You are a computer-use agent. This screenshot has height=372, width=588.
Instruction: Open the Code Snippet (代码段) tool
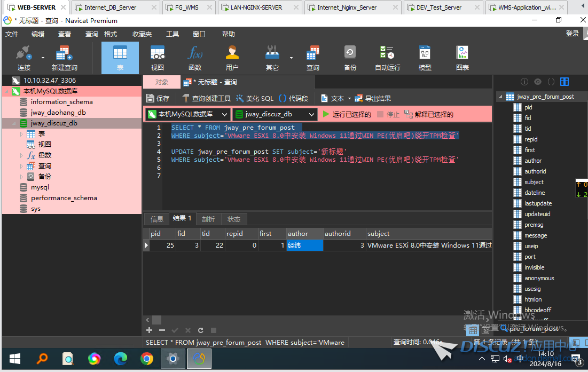pyautogui.click(x=294, y=98)
